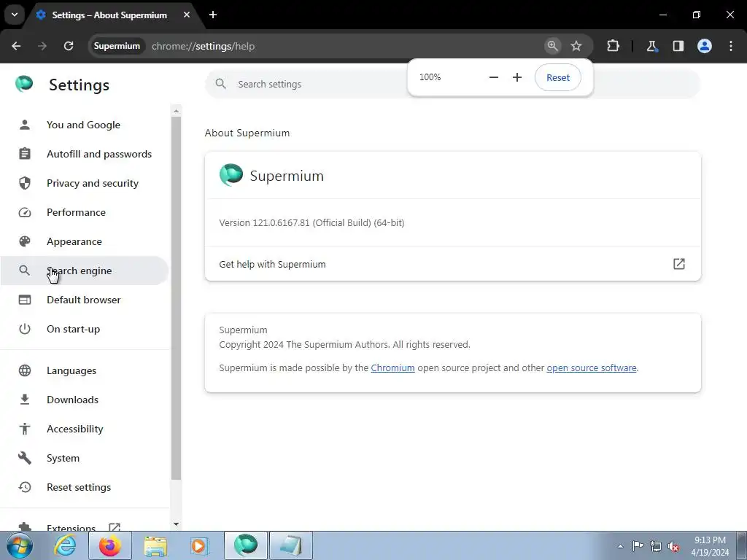Click the muted volume tray icon

(673, 546)
